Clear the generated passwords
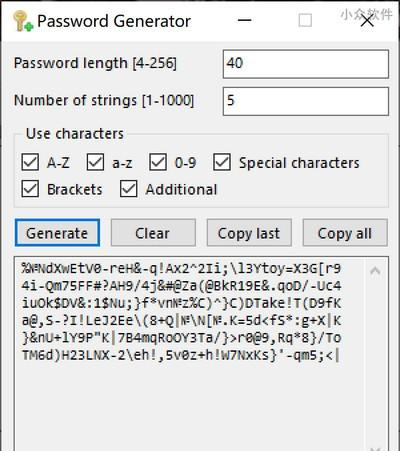Image resolution: width=400 pixels, height=451 pixels. point(153,233)
